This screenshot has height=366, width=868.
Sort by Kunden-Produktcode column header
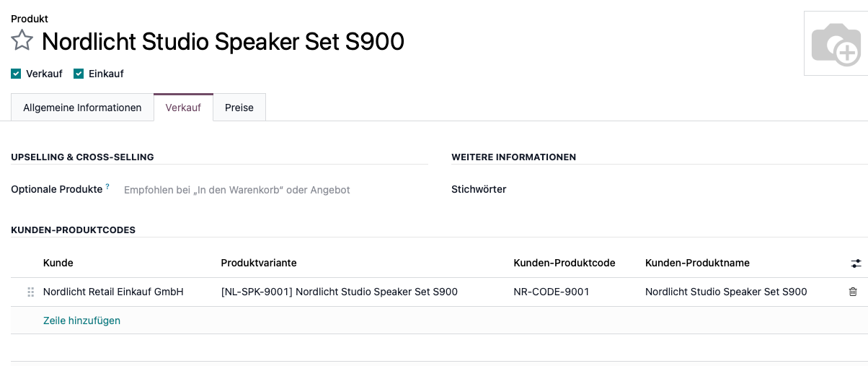(x=564, y=263)
